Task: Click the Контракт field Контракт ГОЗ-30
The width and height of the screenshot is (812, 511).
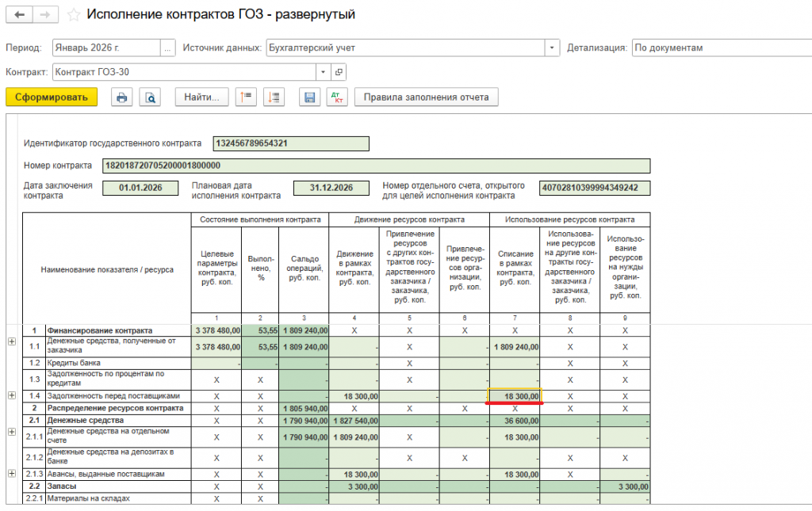Action: tap(184, 72)
